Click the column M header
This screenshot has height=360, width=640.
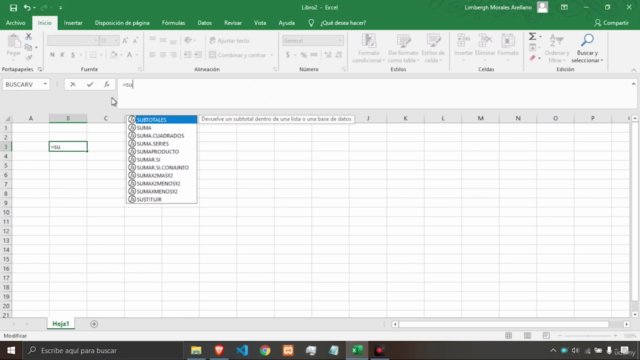coord(480,118)
